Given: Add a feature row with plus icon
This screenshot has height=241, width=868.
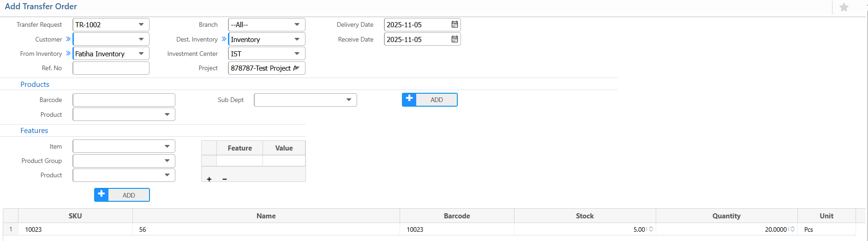Looking at the screenshot, I should point(209,179).
